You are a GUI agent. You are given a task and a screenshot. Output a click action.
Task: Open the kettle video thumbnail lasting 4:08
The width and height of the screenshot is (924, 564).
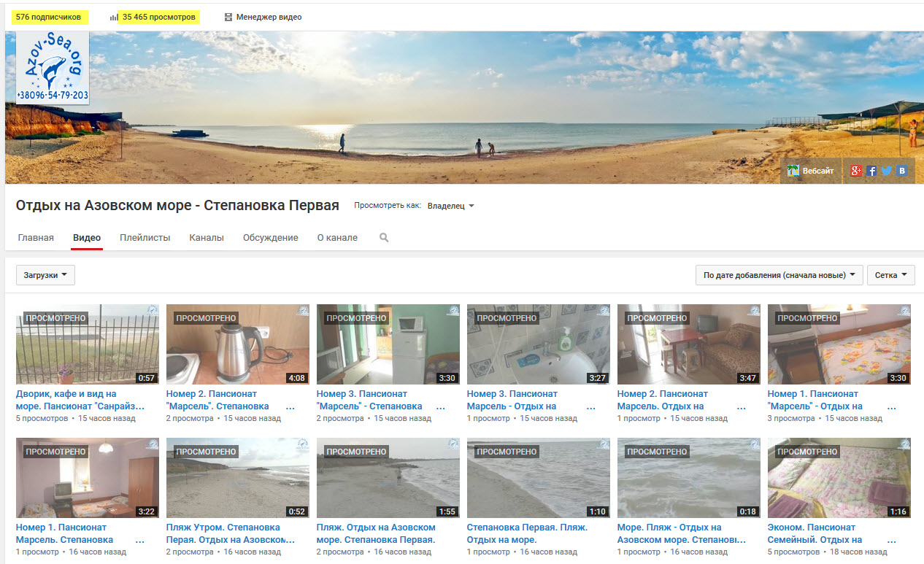(x=237, y=344)
